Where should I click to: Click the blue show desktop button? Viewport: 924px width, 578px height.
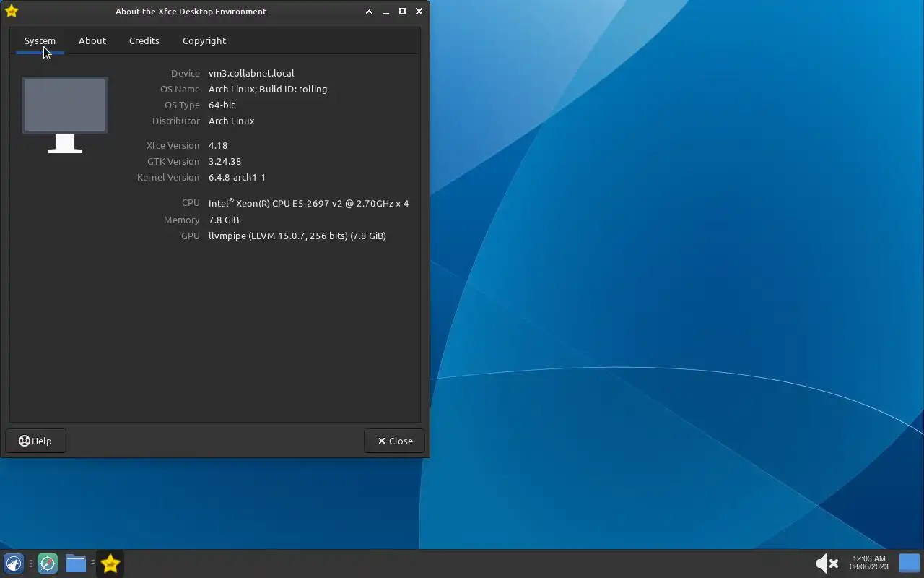(x=910, y=564)
